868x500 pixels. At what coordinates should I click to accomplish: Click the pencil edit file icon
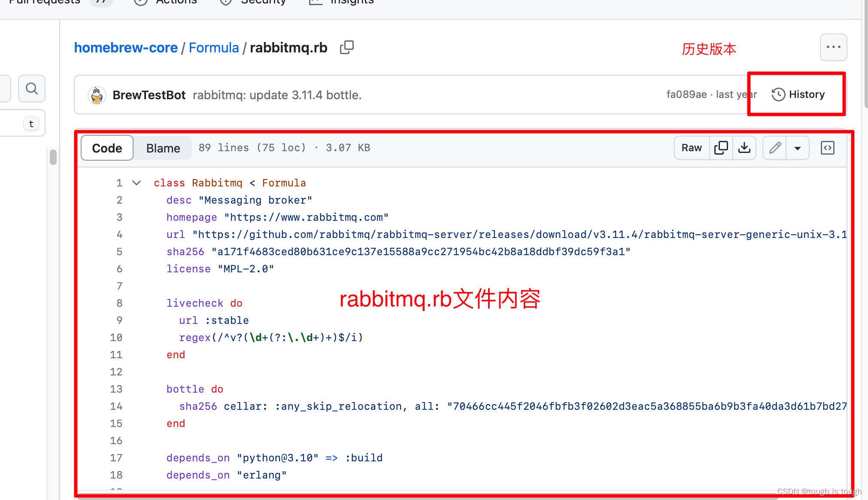coord(775,148)
